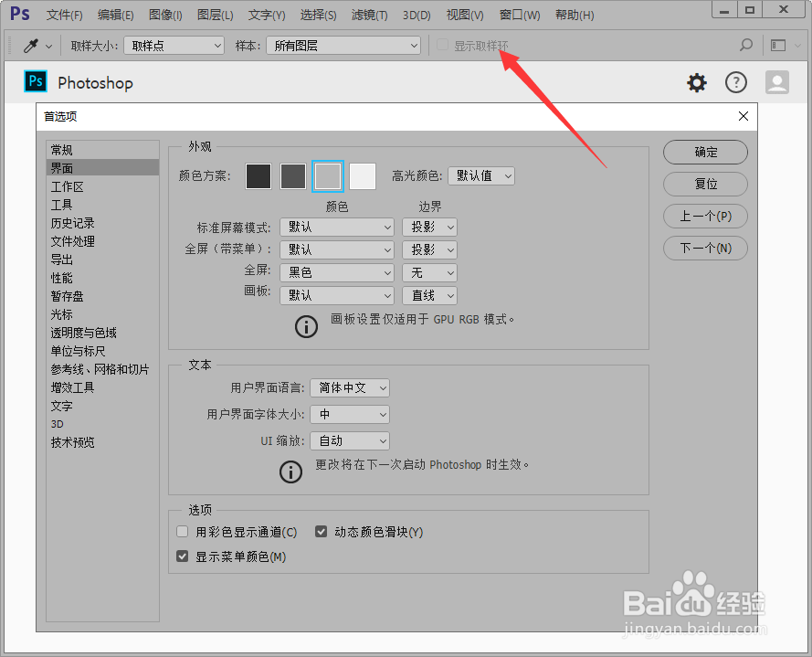Open UI 缩放 dropdown
The height and width of the screenshot is (657, 812).
(x=350, y=441)
